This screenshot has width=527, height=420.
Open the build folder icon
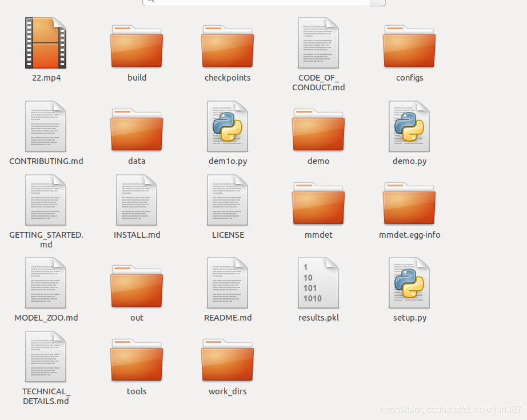(x=137, y=46)
